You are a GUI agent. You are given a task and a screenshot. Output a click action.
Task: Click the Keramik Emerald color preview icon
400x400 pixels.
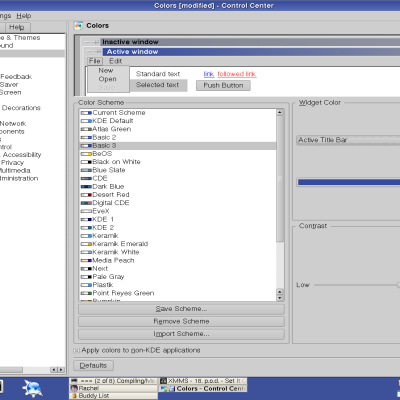click(86, 244)
